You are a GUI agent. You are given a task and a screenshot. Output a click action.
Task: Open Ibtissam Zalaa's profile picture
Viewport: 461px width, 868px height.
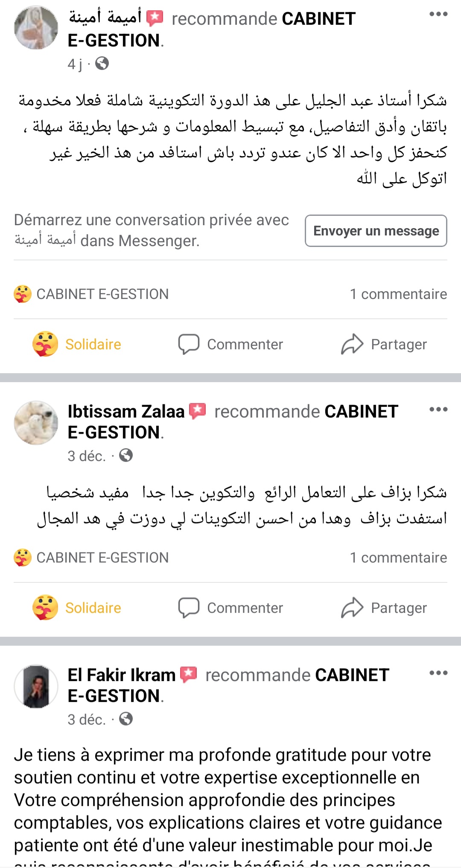point(36,423)
